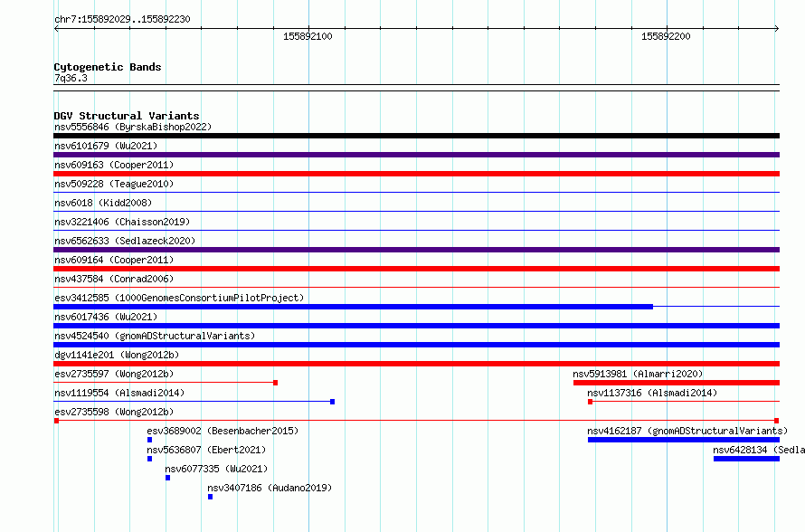Select the nsv1137316 (Alsmadi2014) label

pyautogui.click(x=652, y=393)
